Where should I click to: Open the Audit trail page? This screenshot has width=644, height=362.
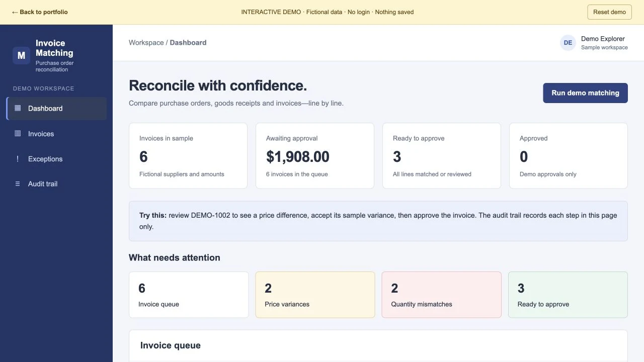click(56, 184)
